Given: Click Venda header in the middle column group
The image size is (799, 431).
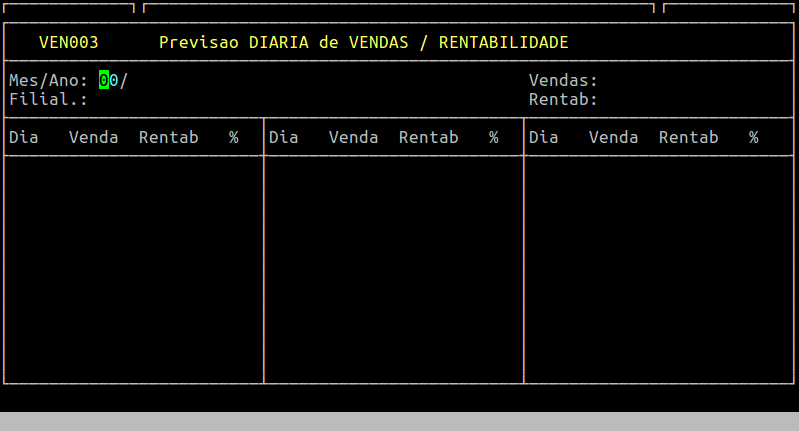Looking at the screenshot, I should 353,138.
